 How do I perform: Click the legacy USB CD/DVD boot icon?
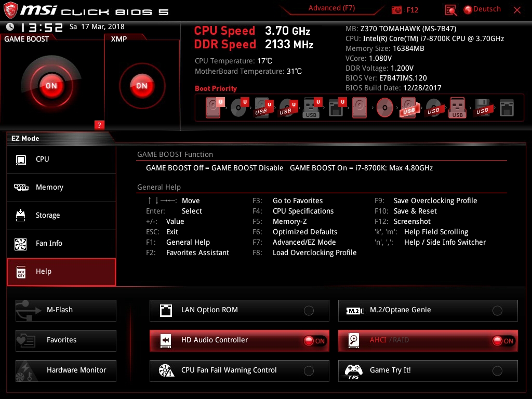tap(433, 108)
